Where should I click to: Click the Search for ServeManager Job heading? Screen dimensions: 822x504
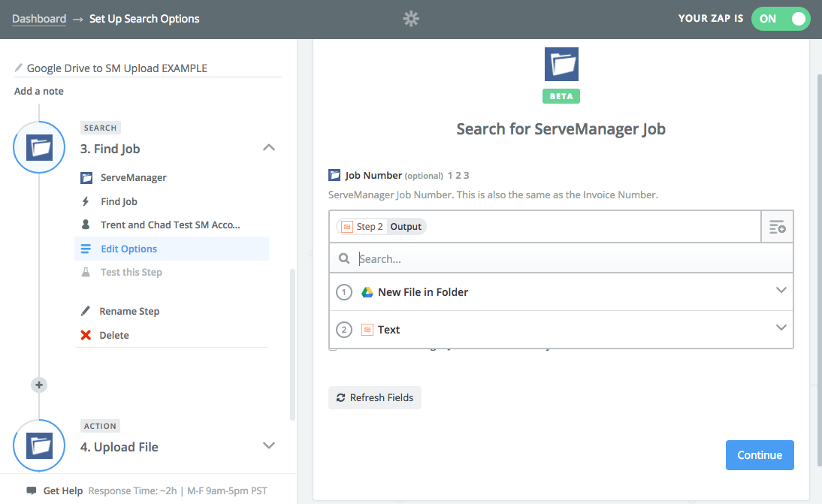[x=561, y=129]
